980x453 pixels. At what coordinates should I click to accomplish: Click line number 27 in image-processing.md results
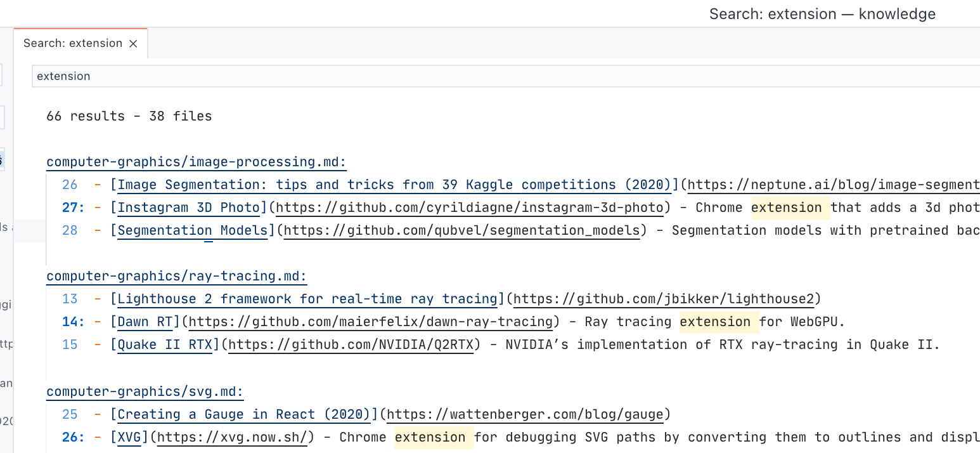[x=70, y=207]
